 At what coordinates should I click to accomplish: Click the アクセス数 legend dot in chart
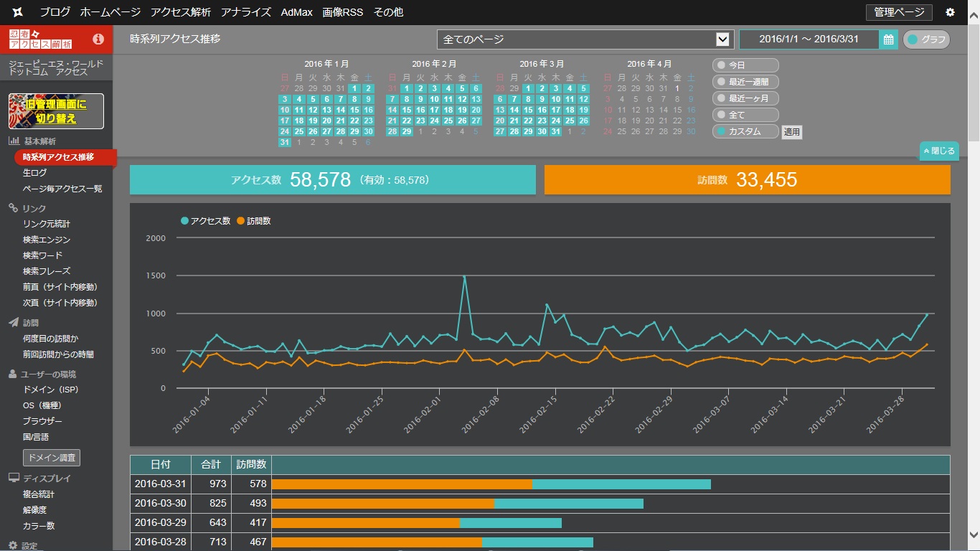185,221
